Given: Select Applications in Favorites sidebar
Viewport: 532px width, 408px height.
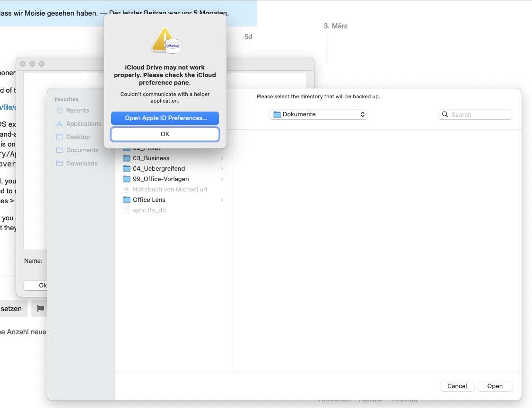Looking at the screenshot, I should 78,124.
